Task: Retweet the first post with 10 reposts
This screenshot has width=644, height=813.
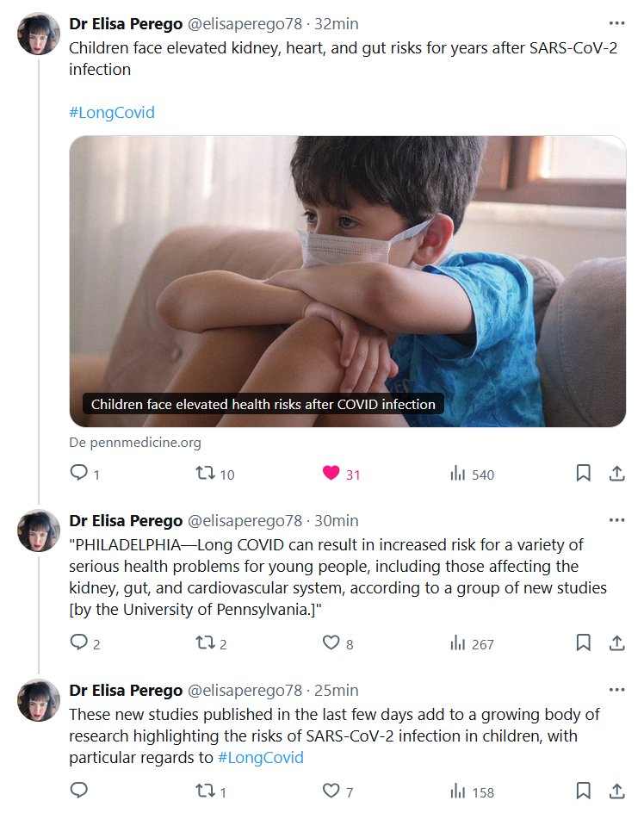Action: click(x=206, y=474)
